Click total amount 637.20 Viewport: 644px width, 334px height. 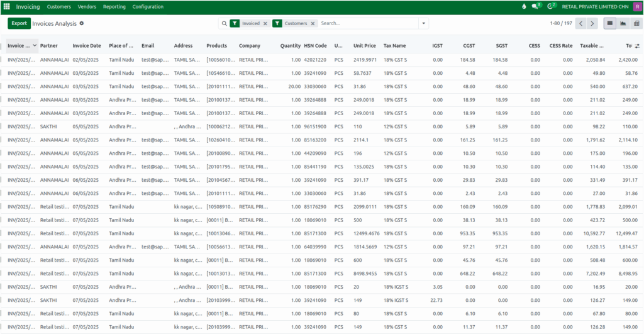click(x=630, y=87)
